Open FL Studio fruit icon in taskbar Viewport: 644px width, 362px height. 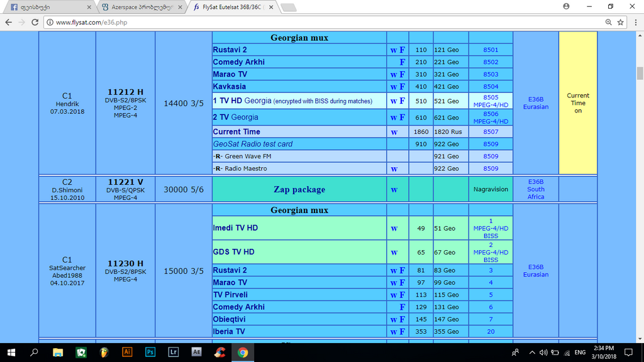point(104,353)
